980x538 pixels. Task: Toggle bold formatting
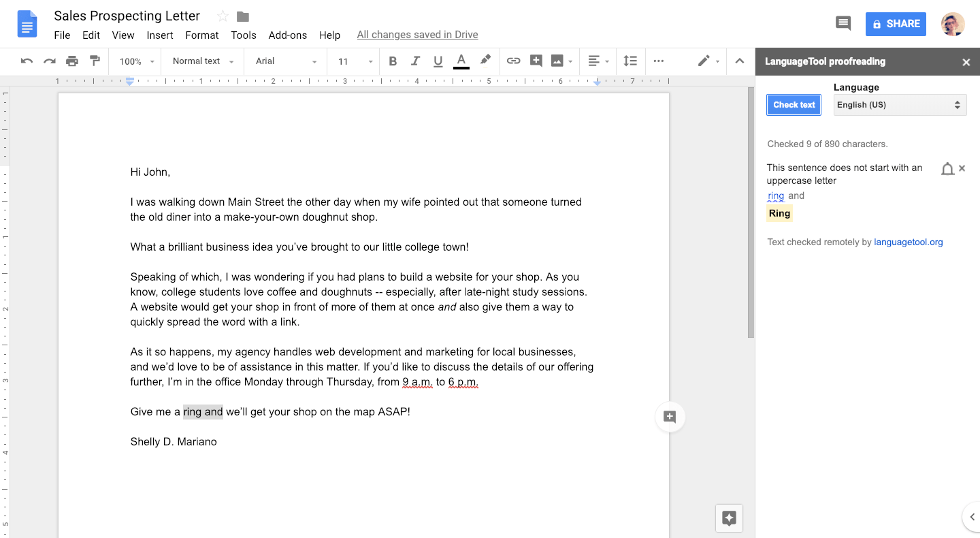tap(393, 61)
